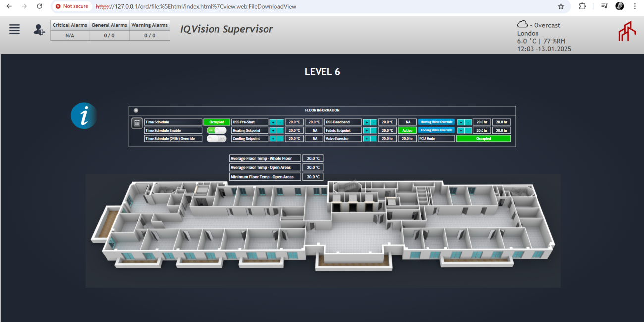Decrease Heating Setpoint with minus
644x322 pixels.
[x=280, y=130]
